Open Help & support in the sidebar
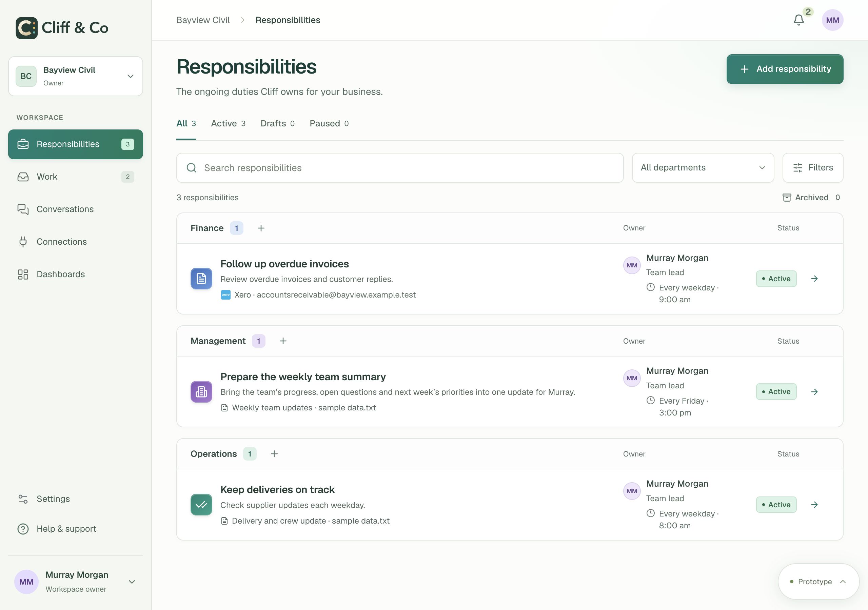 click(76, 529)
